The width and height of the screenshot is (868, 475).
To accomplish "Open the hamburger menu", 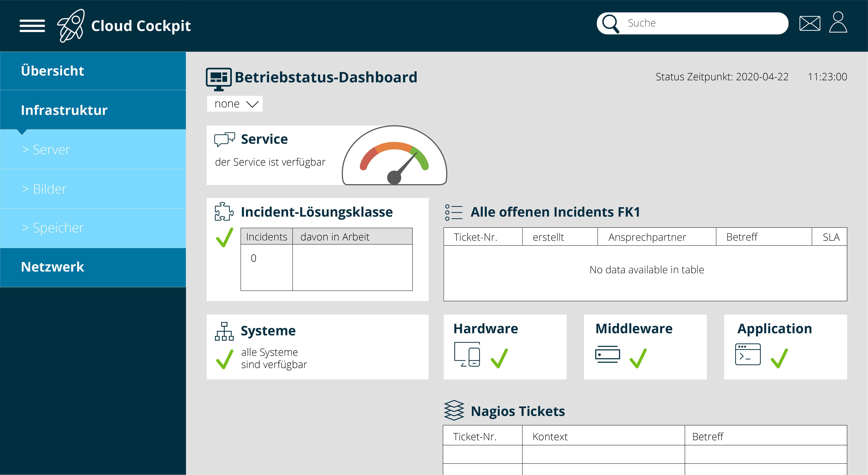I will [x=32, y=26].
